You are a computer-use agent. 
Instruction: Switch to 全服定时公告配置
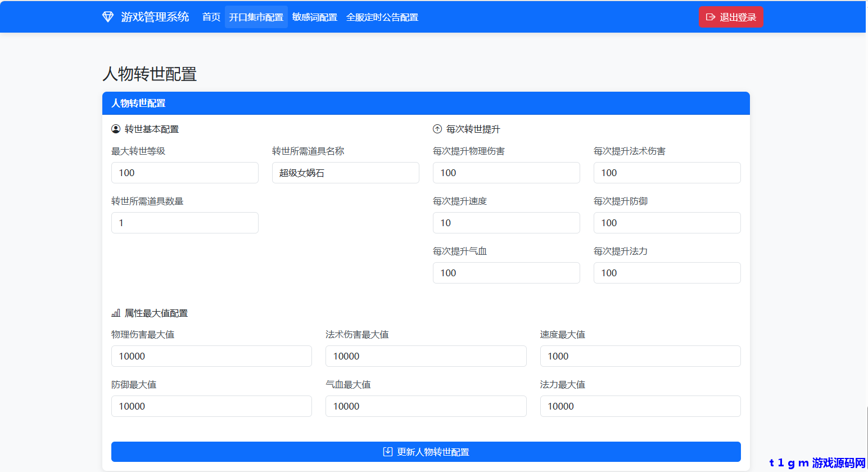click(x=383, y=17)
